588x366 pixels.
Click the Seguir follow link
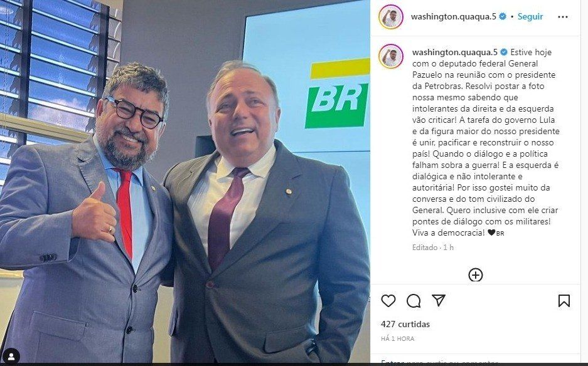530,16
